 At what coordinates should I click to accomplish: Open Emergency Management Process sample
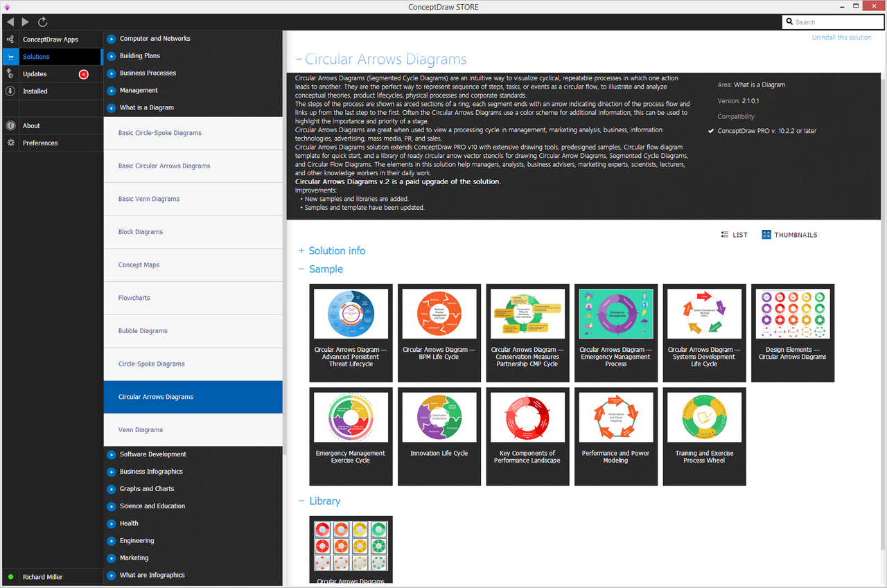coord(616,333)
